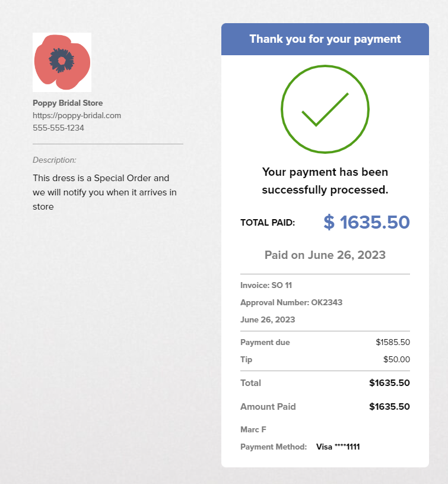Click the Special Order description paragraph
This screenshot has width=448, height=484.
click(105, 192)
